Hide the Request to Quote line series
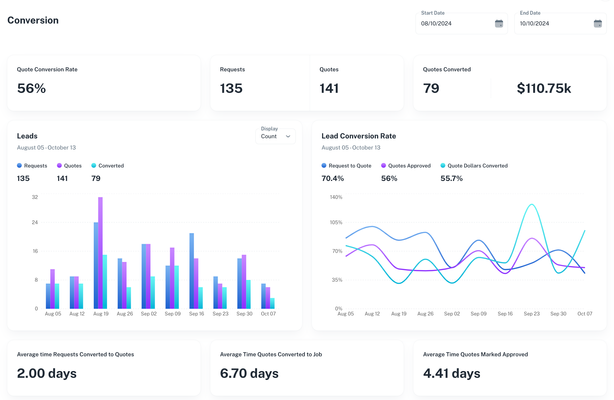The image size is (614, 400). (349, 166)
